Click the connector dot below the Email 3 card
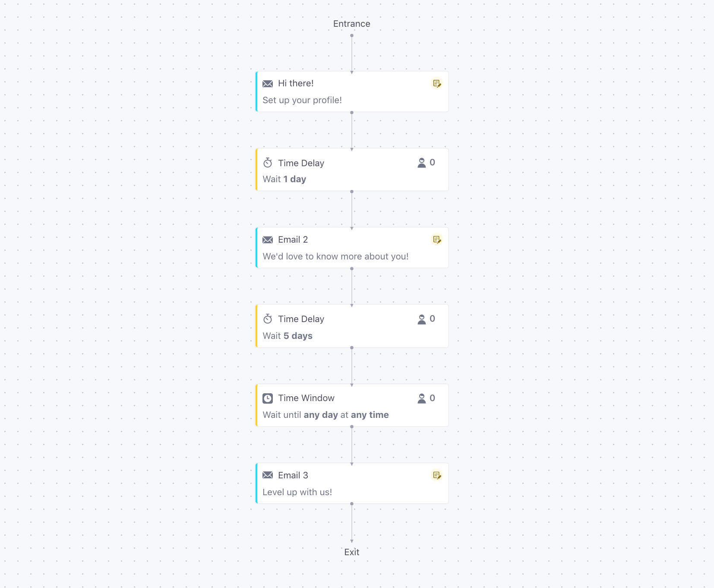 tap(352, 504)
